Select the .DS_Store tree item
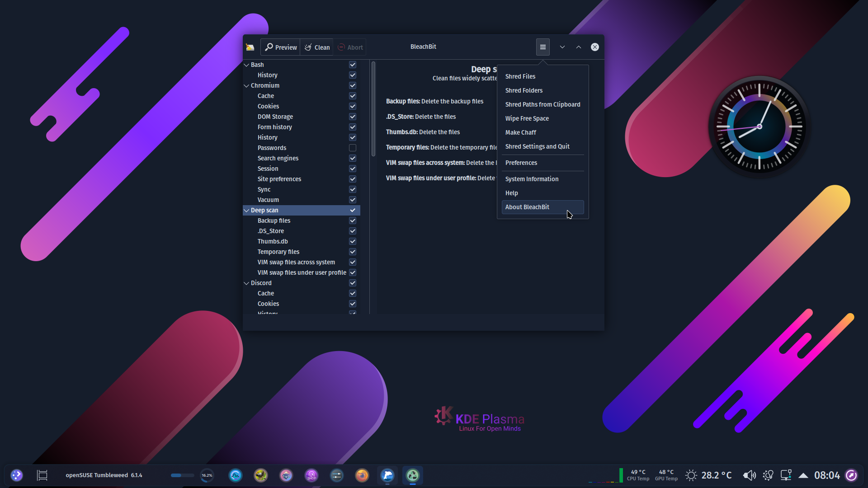This screenshot has height=488, width=868. click(271, 231)
